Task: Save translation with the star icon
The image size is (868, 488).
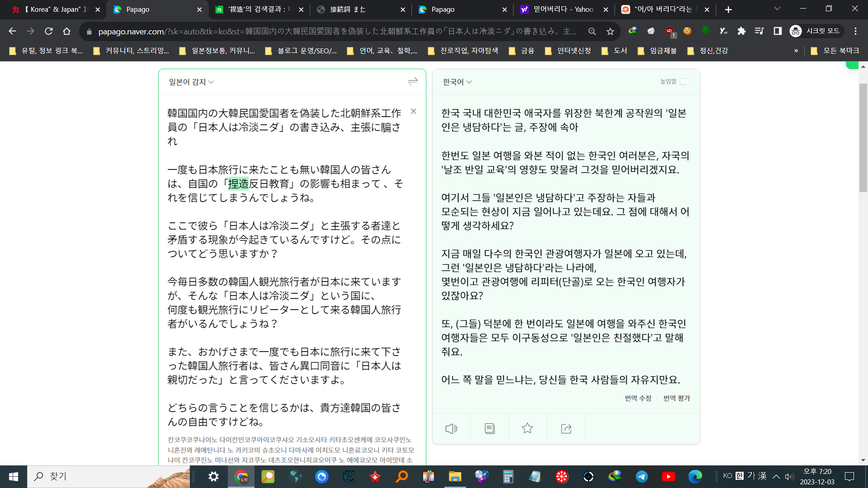Action: coord(527,428)
